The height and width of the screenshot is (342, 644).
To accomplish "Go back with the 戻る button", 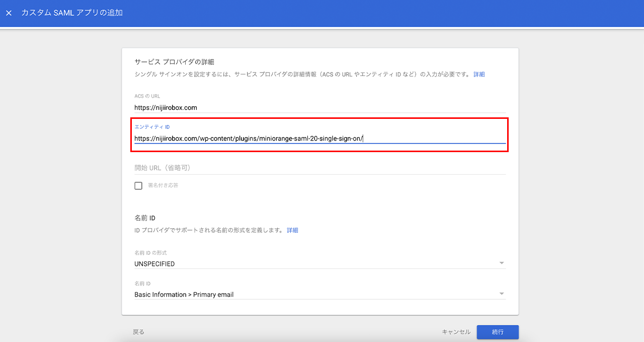I will click(x=138, y=332).
